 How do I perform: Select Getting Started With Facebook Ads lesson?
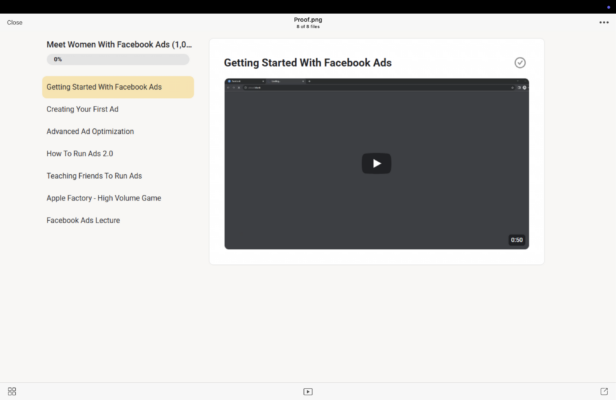tap(118, 87)
